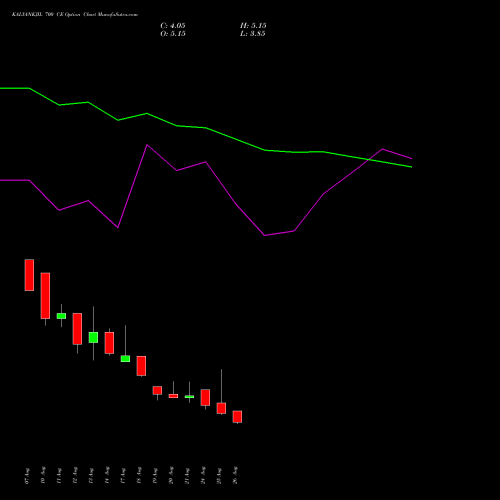Click the green candle for 13 Aug
This screenshot has height=500, width=500.
[93, 337]
